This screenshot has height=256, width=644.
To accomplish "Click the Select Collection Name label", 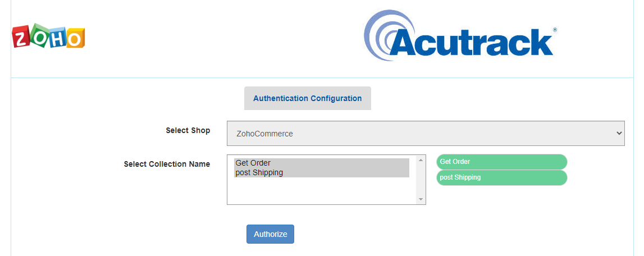I will pyautogui.click(x=167, y=164).
